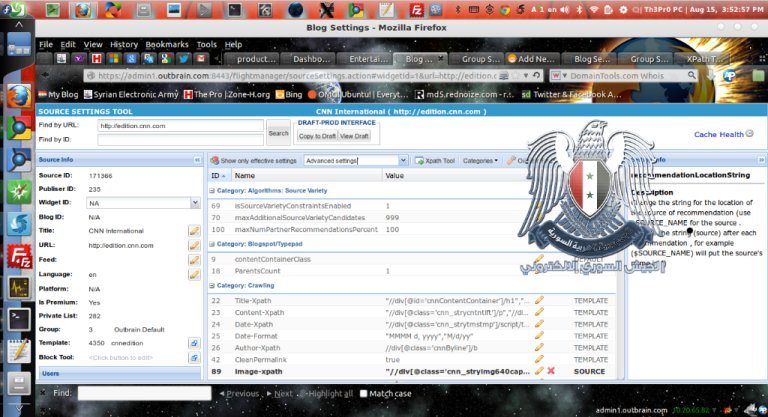The width and height of the screenshot is (768, 417).
Task: Edit the Date-Format row with pencil icon
Action: point(540,335)
